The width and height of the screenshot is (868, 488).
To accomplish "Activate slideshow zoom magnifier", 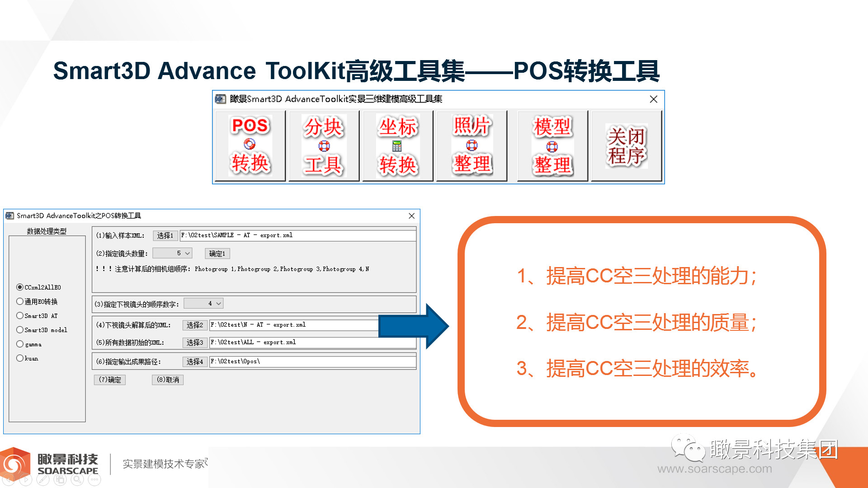I will point(77,480).
